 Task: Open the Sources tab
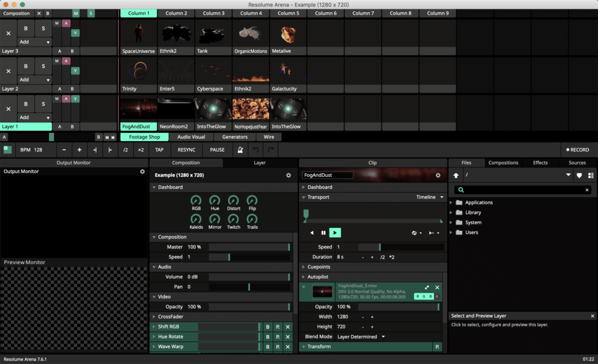(x=577, y=163)
